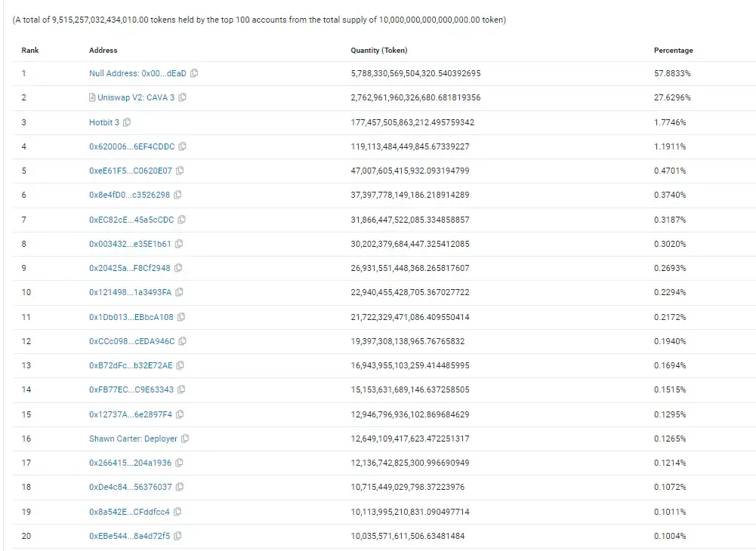Screen dimensions: 756x551
Task: Open the Hotbit 3 holder link
Action: 104,122
